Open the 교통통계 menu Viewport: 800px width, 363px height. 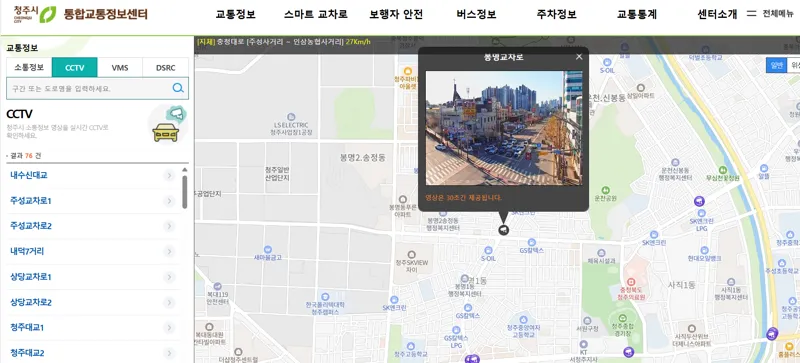(x=636, y=14)
